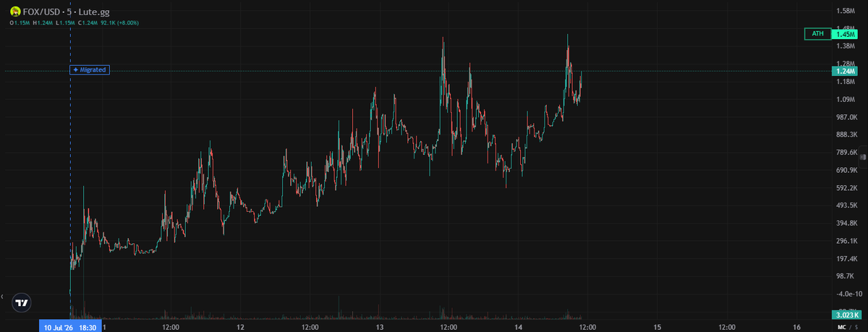Click the 987.0K price axis label
Viewport: 868px width, 332px height.
click(846, 117)
